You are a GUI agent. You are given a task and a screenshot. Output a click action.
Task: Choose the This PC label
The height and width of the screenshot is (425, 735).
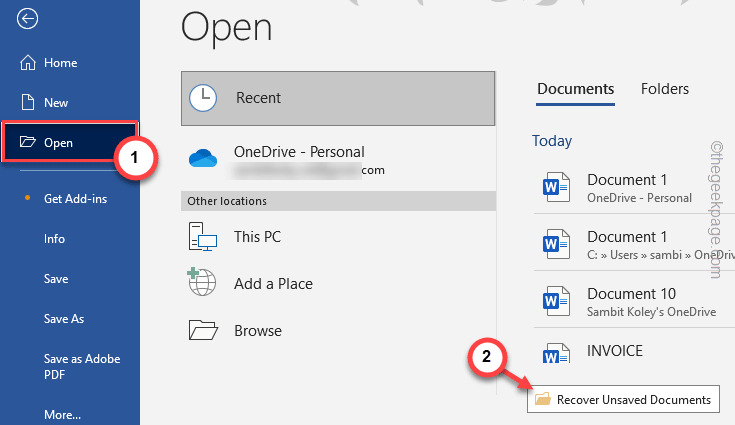[257, 237]
